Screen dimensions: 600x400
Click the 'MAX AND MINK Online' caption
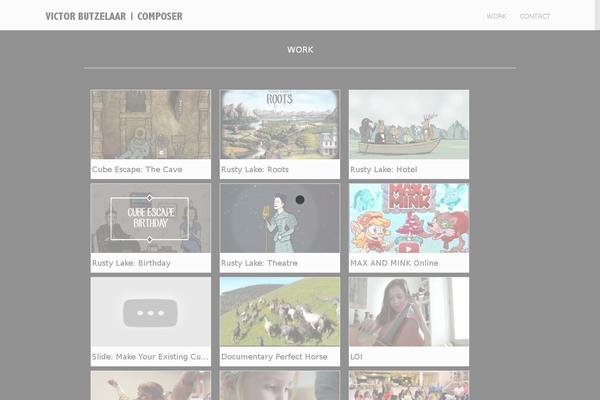(394, 263)
